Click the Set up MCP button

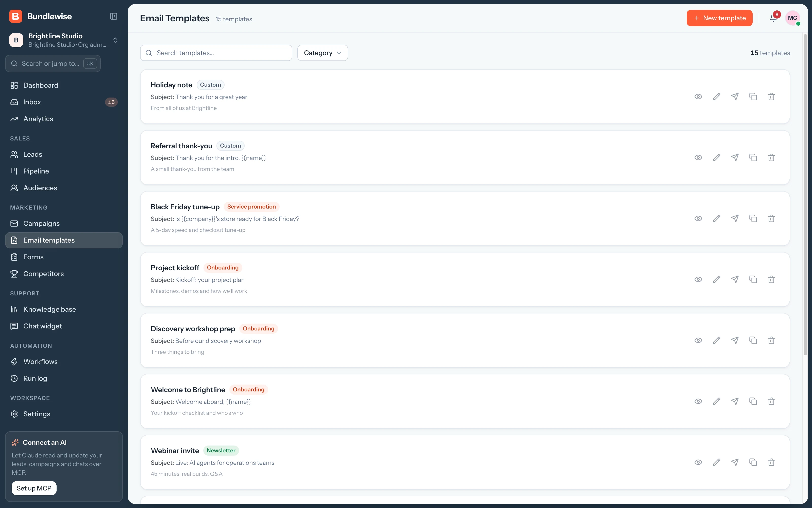(34, 488)
